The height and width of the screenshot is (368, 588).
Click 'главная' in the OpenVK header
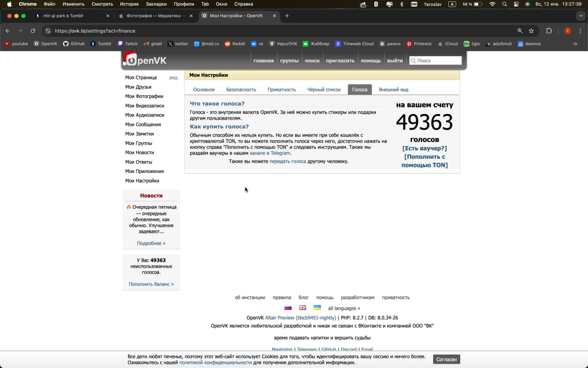point(264,61)
